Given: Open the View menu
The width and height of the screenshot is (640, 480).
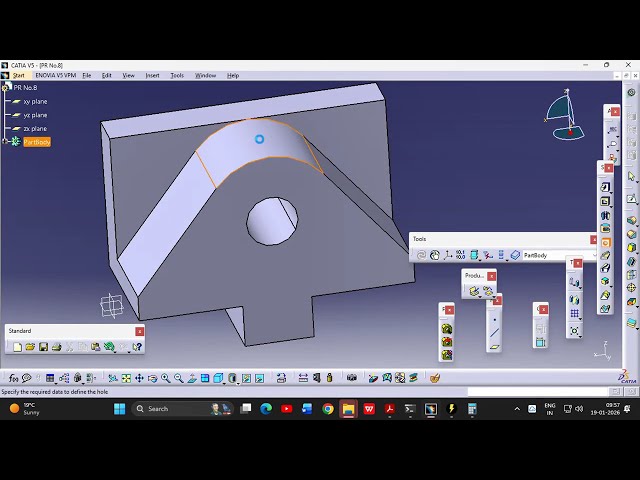Looking at the screenshot, I should coord(128,76).
